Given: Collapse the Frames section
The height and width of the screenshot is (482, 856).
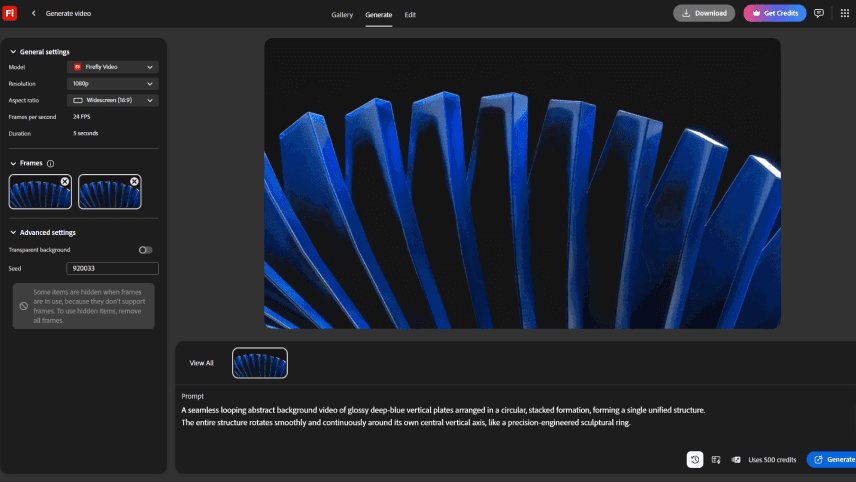Looking at the screenshot, I should (13, 163).
